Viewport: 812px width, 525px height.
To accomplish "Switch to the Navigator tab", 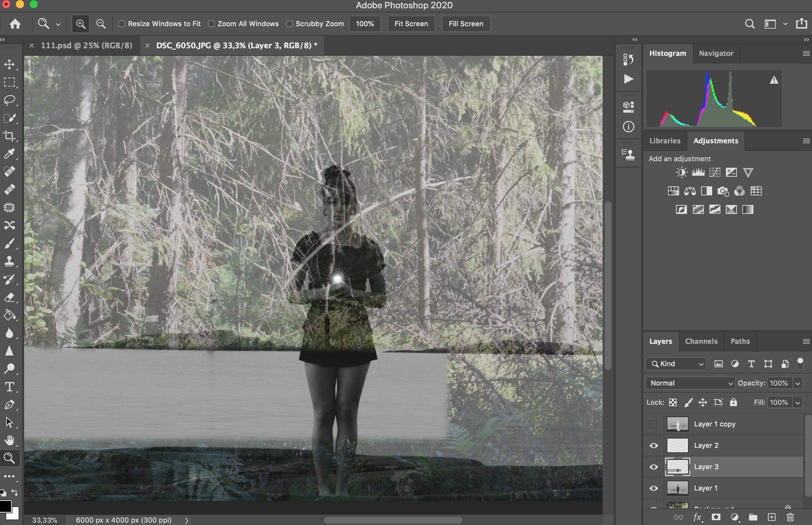I will (716, 53).
